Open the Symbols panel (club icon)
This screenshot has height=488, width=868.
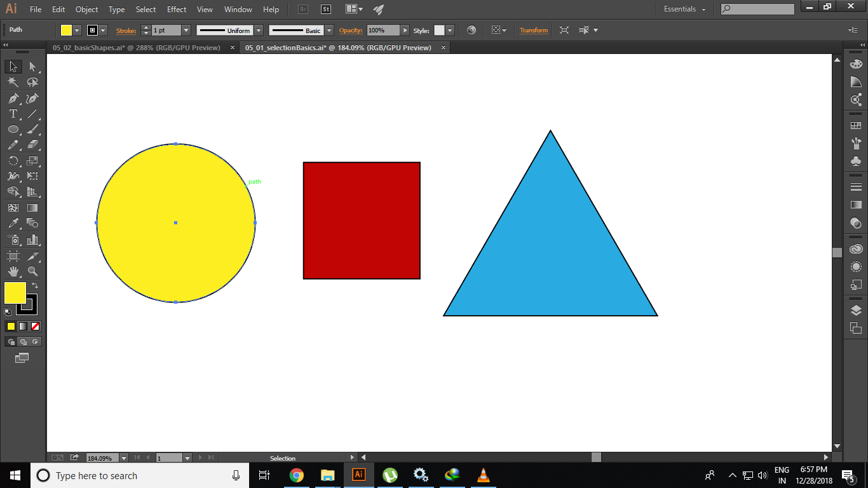[856, 161]
